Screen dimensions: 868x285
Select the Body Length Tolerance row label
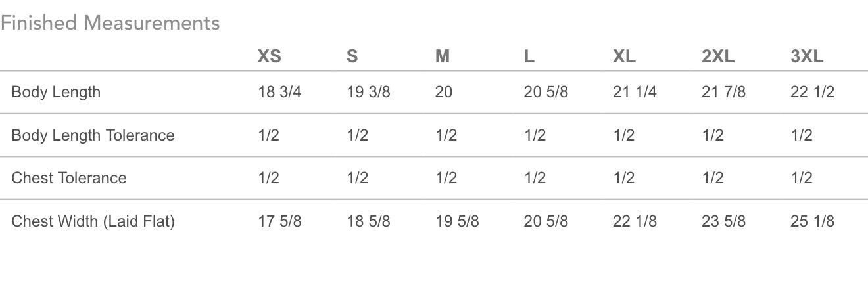(93, 135)
